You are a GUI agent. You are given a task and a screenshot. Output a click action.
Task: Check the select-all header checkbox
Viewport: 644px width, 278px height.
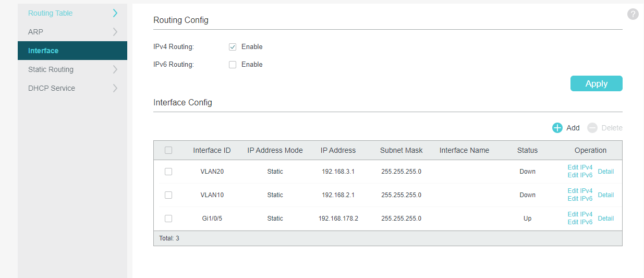168,150
